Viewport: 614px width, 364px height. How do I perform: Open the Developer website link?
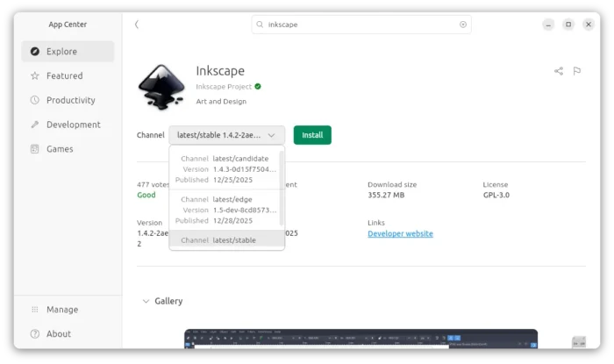400,233
